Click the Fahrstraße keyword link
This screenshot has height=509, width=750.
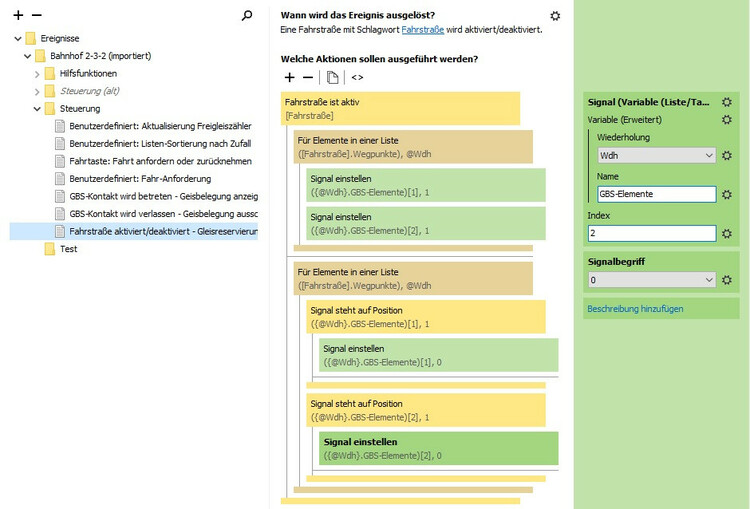tap(420, 30)
